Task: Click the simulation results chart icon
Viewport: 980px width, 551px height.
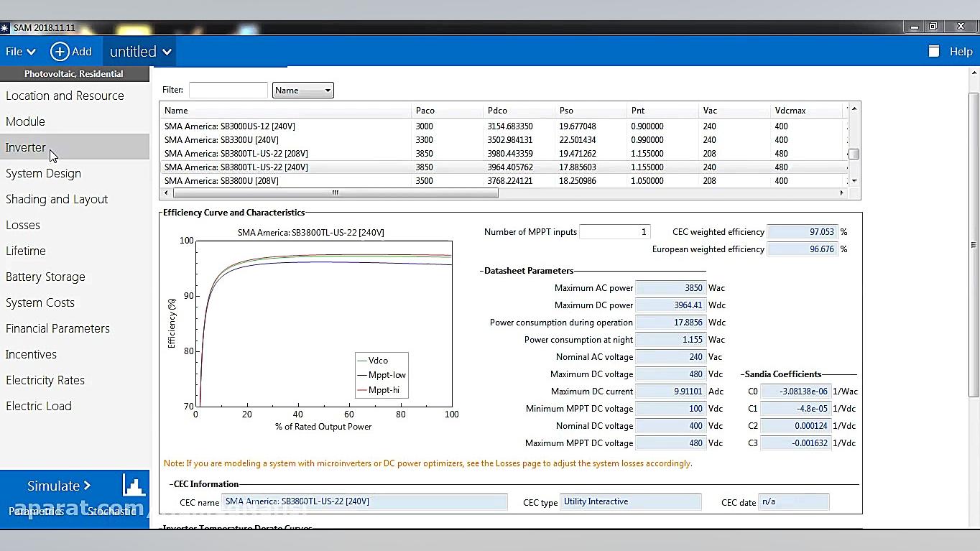Action: tap(134, 486)
